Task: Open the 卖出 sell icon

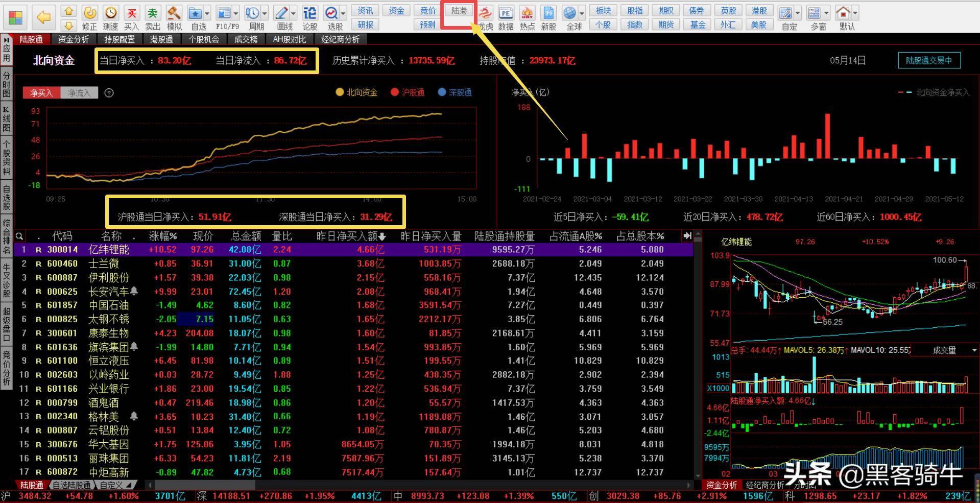Action: 152,17
